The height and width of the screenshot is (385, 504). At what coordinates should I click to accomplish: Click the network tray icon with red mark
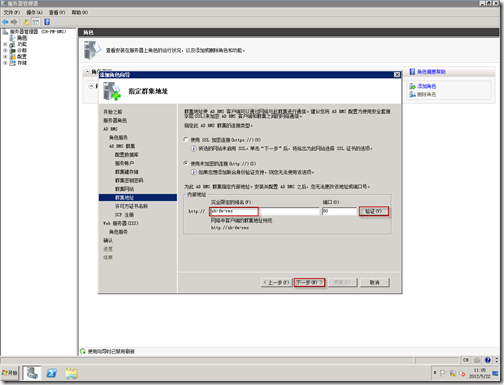pos(462,374)
